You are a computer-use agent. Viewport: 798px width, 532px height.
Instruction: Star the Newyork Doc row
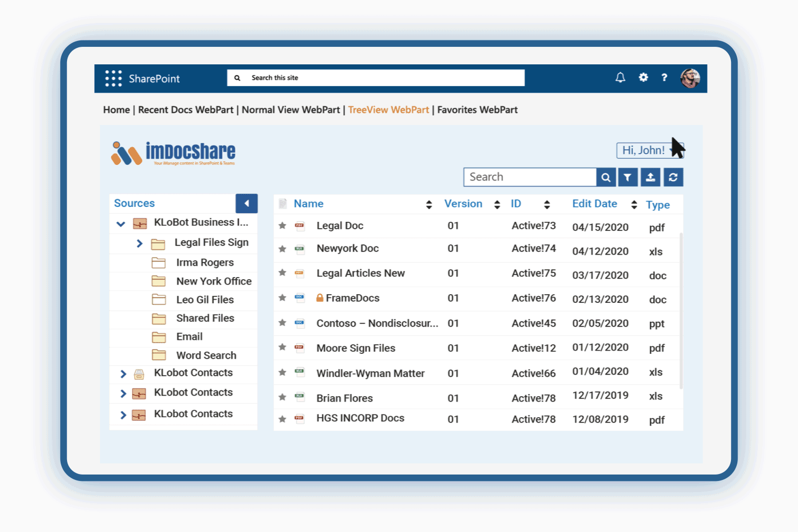282,248
